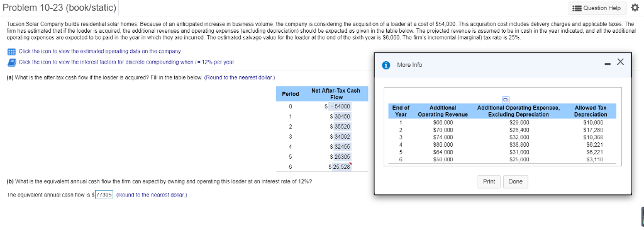Click the Problem 10-23 (book/static) title
Image resolution: width=644 pixels, height=230 pixels.
point(59,8)
